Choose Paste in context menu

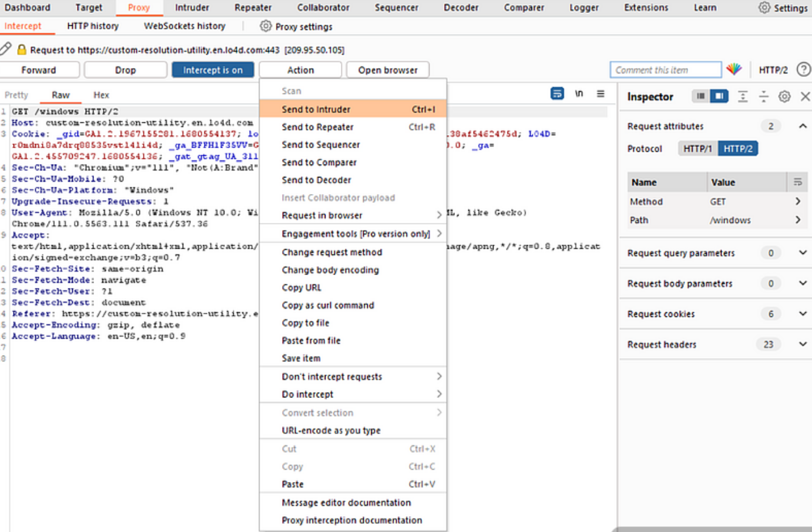click(353, 484)
